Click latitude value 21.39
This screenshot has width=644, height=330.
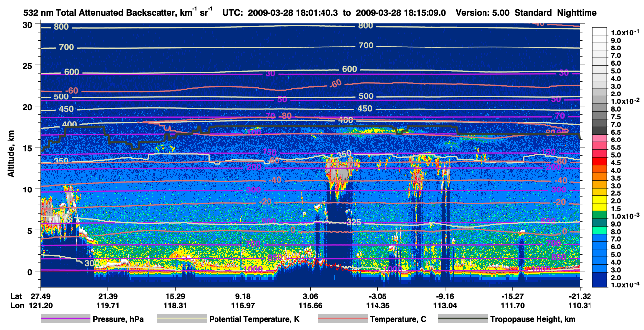tap(107, 297)
